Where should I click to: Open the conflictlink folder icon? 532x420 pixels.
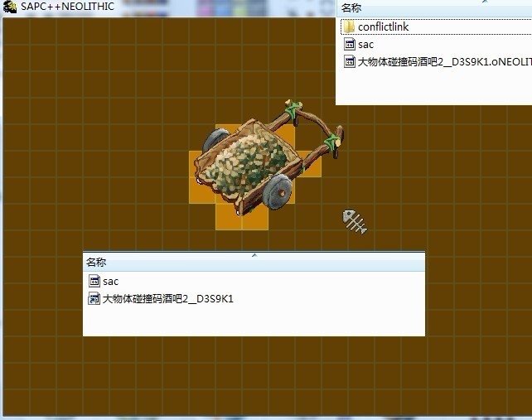(349, 27)
